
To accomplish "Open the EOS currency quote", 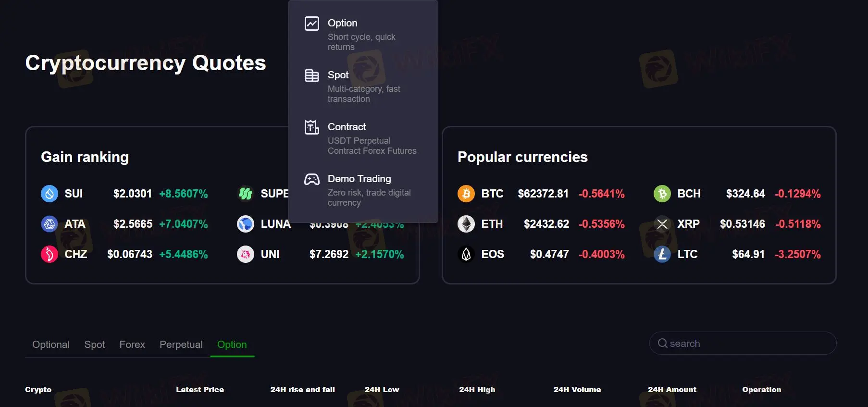I will 493,254.
